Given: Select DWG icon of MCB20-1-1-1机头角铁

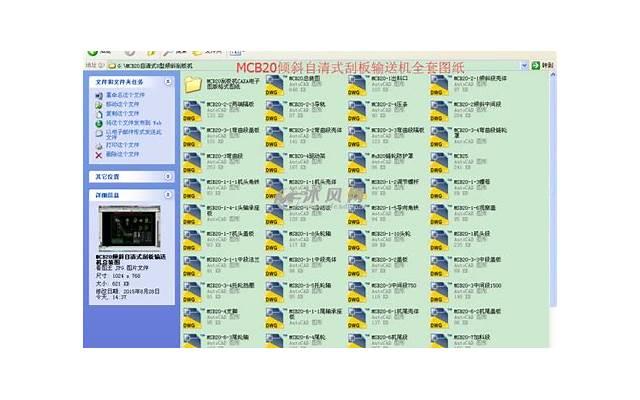Looking at the screenshot, I should 192,189.
